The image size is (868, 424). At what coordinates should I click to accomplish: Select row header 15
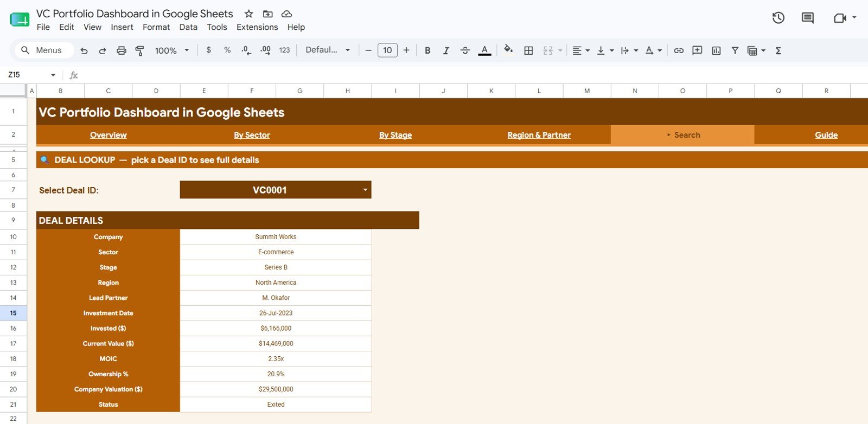(x=13, y=313)
